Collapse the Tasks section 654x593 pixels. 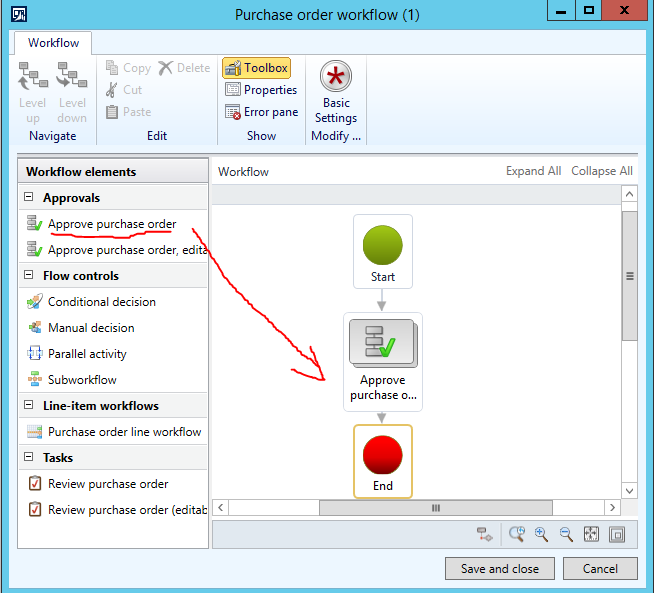point(29,458)
